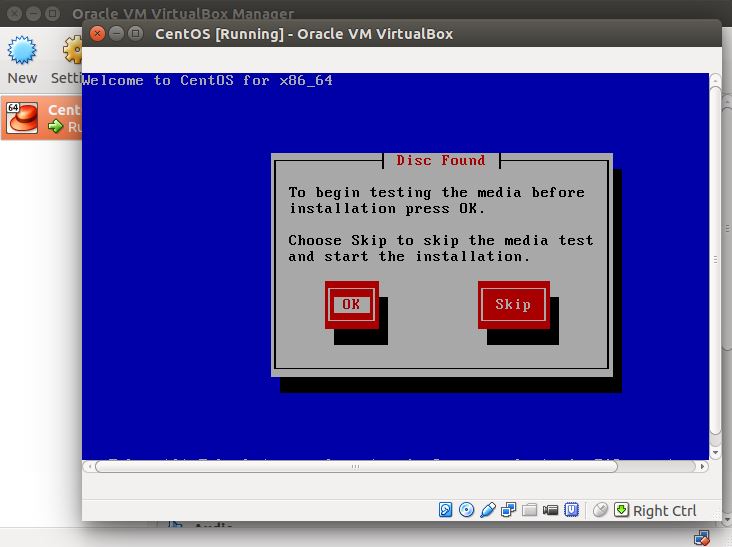Click the hard disk activity status icon
This screenshot has width=732, height=547.
(x=445, y=510)
